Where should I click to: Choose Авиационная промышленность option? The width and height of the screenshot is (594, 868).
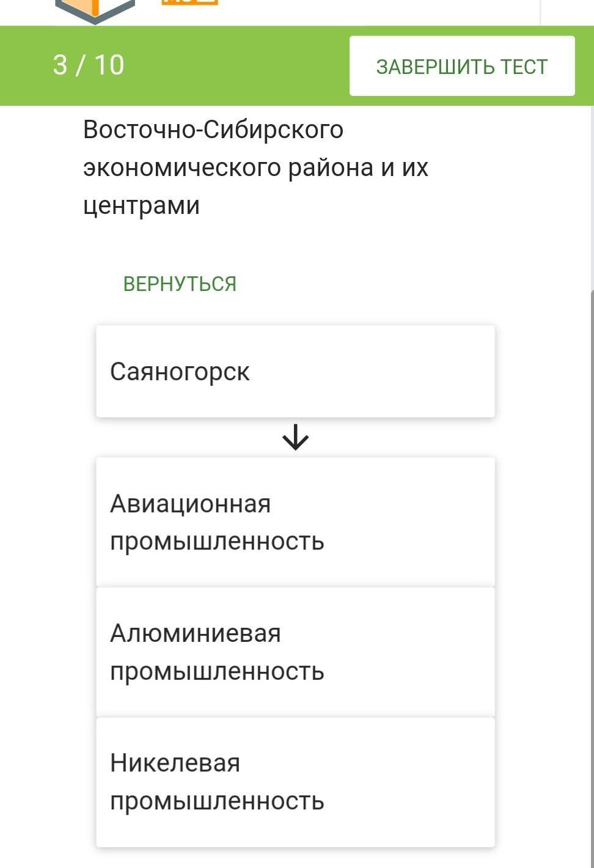point(295,523)
